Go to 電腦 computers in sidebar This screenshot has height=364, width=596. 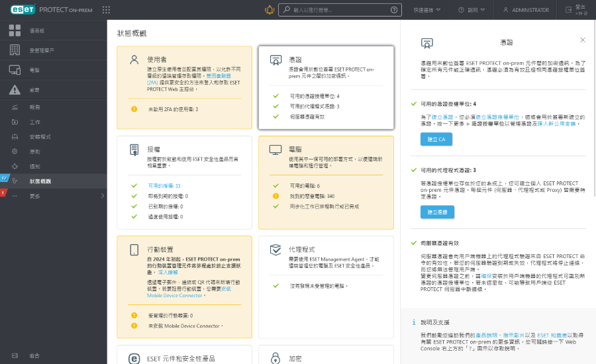click(x=34, y=69)
